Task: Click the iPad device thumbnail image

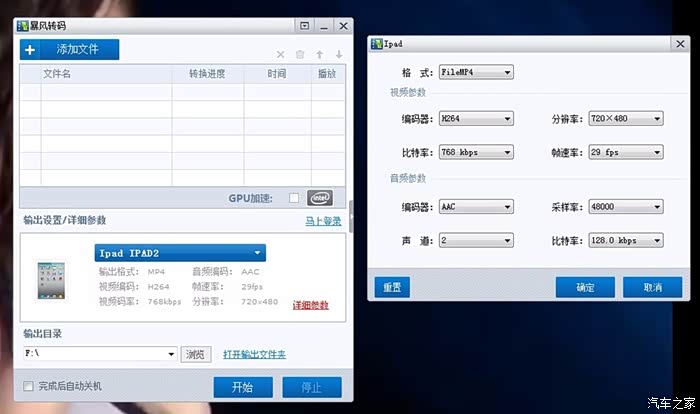Action: click(x=51, y=280)
